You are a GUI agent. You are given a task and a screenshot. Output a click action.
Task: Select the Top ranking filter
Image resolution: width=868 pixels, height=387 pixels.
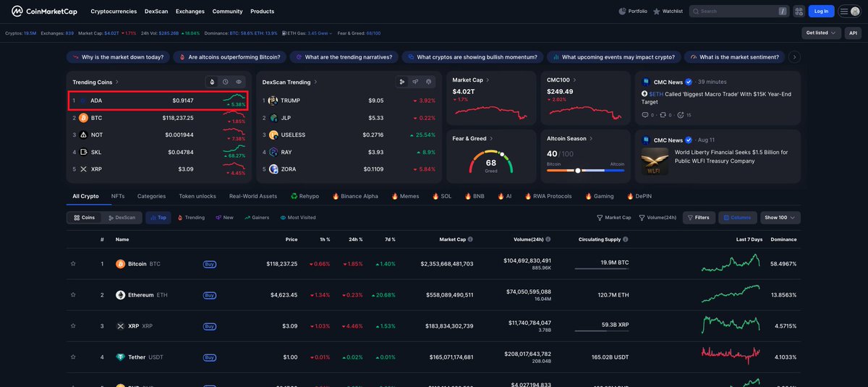(x=158, y=218)
